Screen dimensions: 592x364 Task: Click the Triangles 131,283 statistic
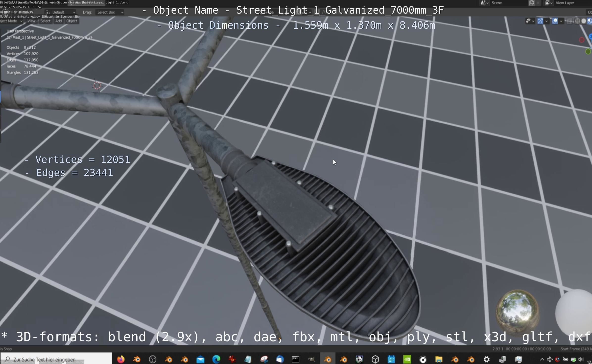coord(23,72)
